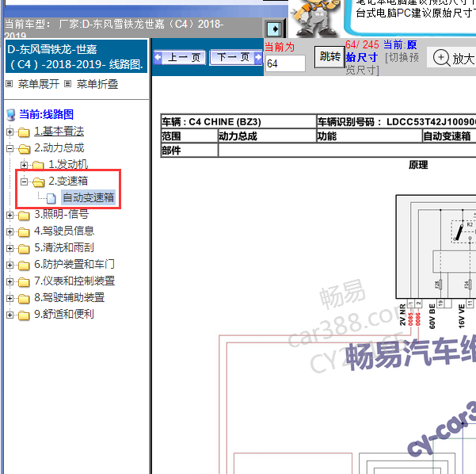Click the folder icon of 5.清洗和雨刮
Screen dimensions: 476x474
tap(24, 249)
